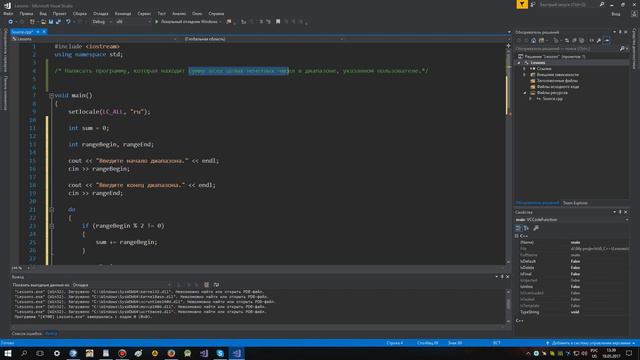Switch to the Вывод bottom tab
The height and width of the screenshot is (360, 640).
pyautogui.click(x=51, y=334)
